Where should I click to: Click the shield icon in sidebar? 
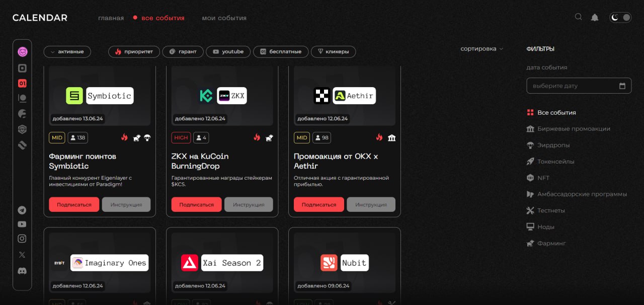pyautogui.click(x=22, y=129)
